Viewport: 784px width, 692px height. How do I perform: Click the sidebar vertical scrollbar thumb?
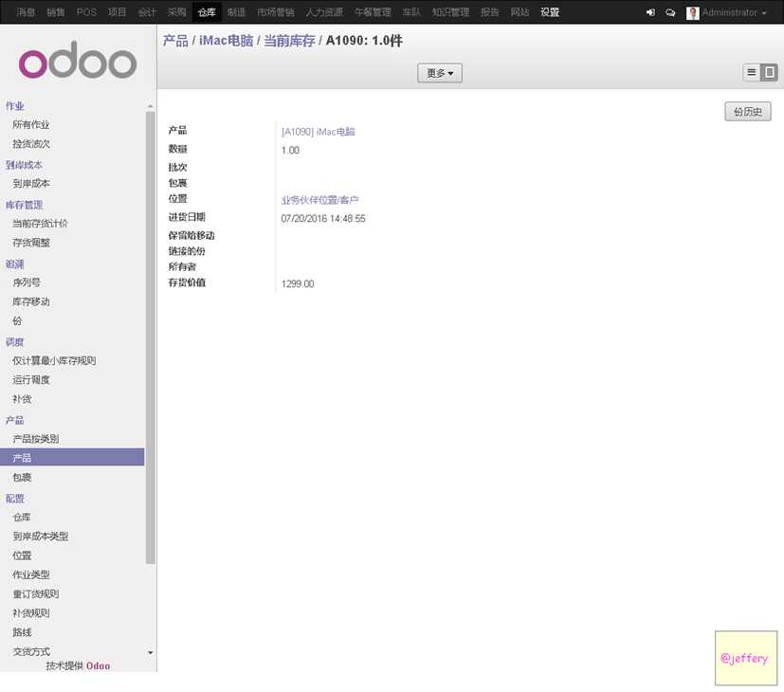pos(150,337)
